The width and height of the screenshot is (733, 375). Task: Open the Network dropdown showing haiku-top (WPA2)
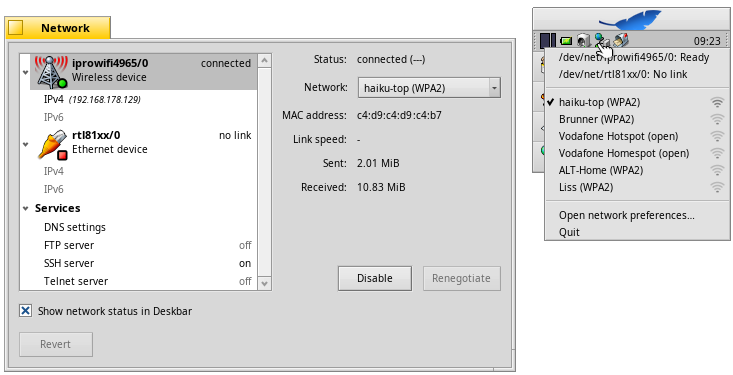[429, 88]
